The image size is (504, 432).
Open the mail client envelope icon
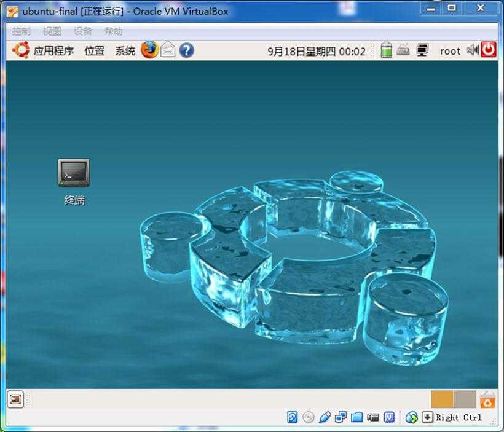pyautogui.click(x=168, y=50)
